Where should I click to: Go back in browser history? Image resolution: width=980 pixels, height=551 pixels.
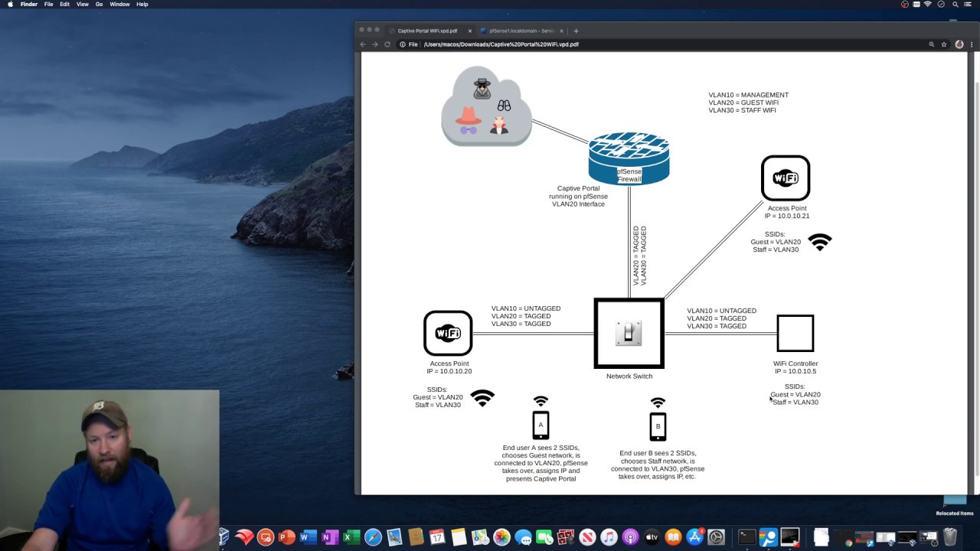click(x=364, y=44)
